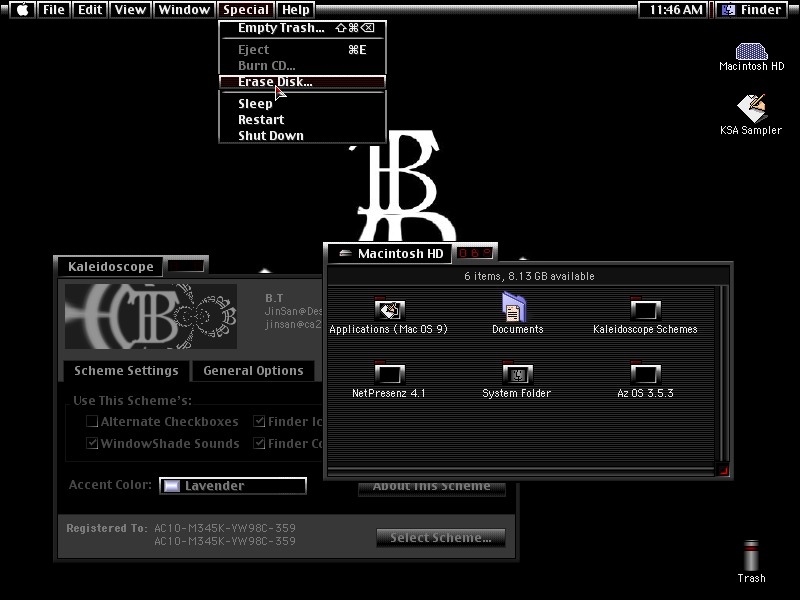Screen dimensions: 800x600
Task: Click the 'Use This Scheme's:' label
Action: (x=133, y=401)
